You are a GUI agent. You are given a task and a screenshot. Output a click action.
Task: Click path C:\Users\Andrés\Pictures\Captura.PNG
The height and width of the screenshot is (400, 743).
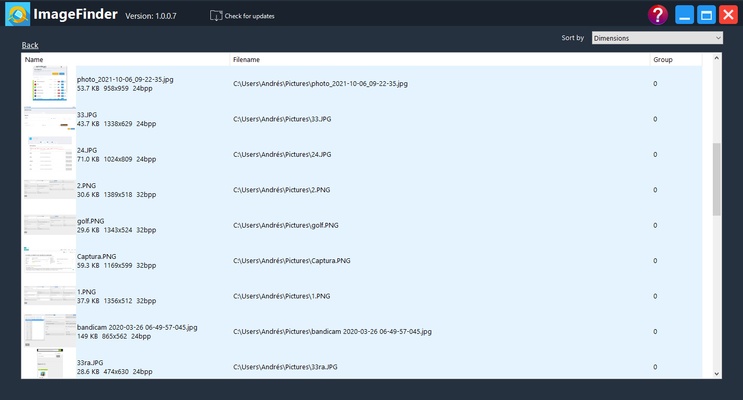click(291, 261)
